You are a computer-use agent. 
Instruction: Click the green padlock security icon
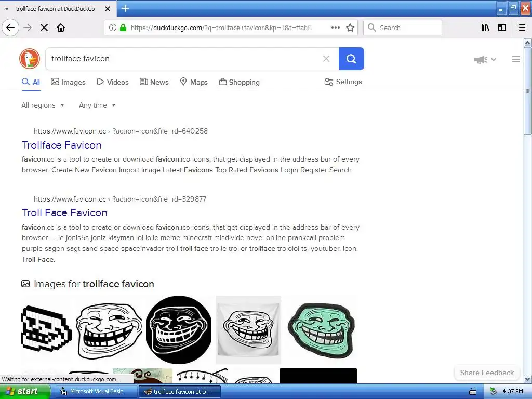pyautogui.click(x=123, y=28)
